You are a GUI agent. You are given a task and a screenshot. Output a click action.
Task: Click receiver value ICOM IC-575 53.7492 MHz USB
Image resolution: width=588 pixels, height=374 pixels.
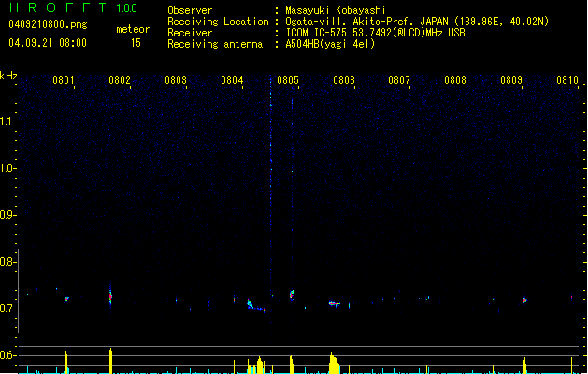375,33
